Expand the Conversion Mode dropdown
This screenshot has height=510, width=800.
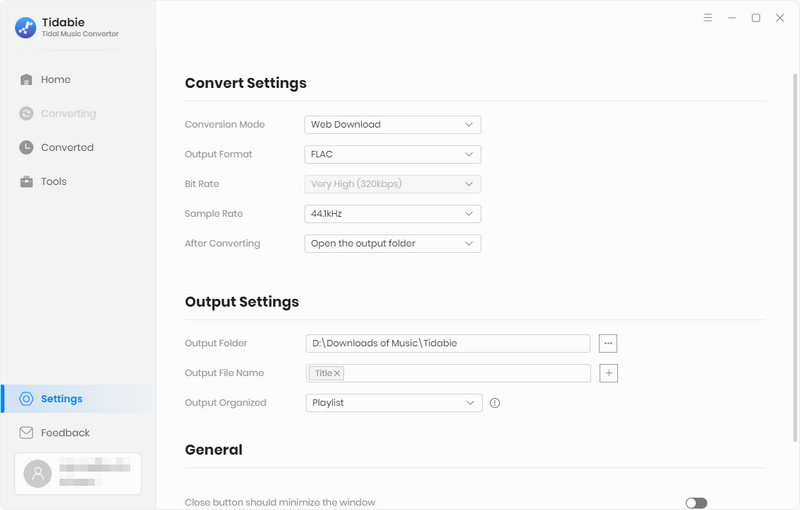392,124
